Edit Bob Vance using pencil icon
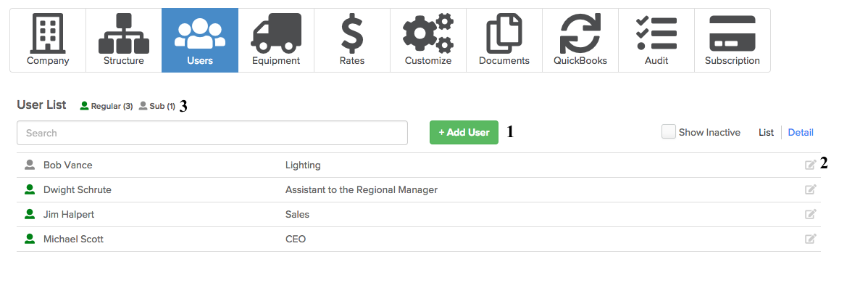Image resolution: width=868 pixels, height=291 pixels. 811,165
